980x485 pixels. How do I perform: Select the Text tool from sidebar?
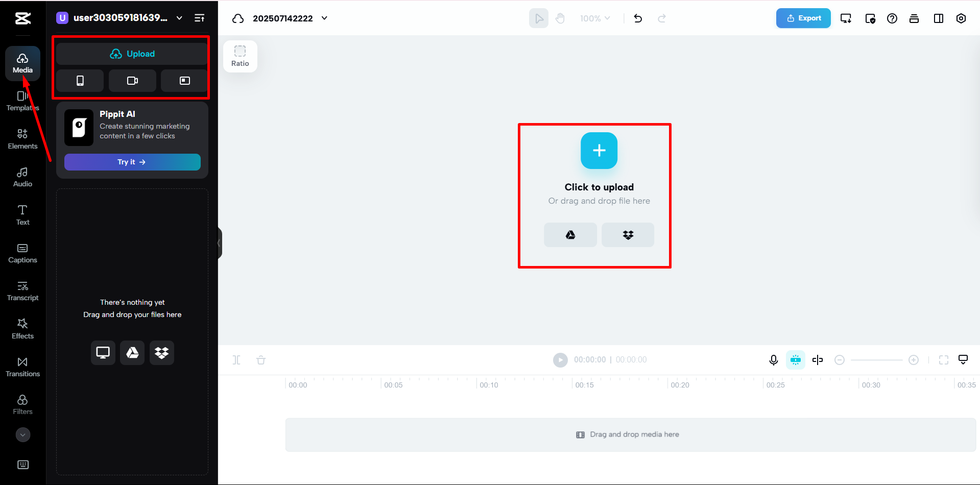pyautogui.click(x=22, y=214)
